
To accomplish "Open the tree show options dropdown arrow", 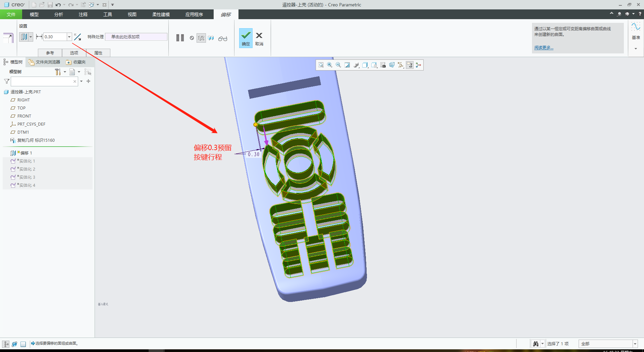I will click(x=79, y=72).
